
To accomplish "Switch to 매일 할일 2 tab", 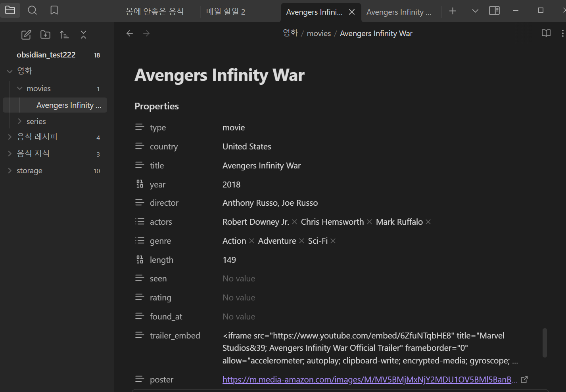I will click(x=226, y=12).
